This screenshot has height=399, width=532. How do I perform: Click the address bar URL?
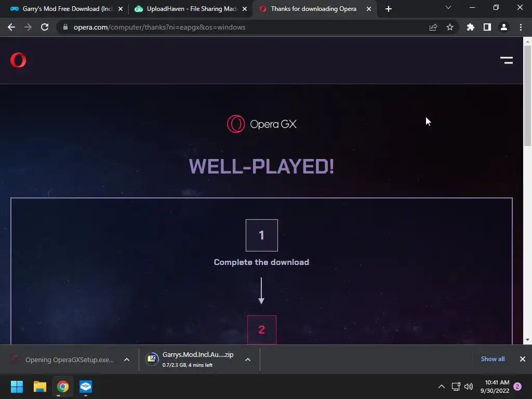coord(159,27)
